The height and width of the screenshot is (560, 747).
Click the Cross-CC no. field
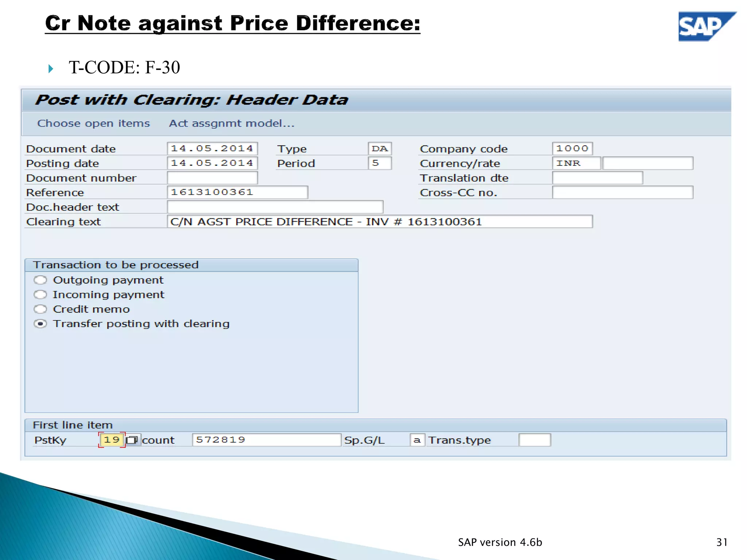(623, 192)
